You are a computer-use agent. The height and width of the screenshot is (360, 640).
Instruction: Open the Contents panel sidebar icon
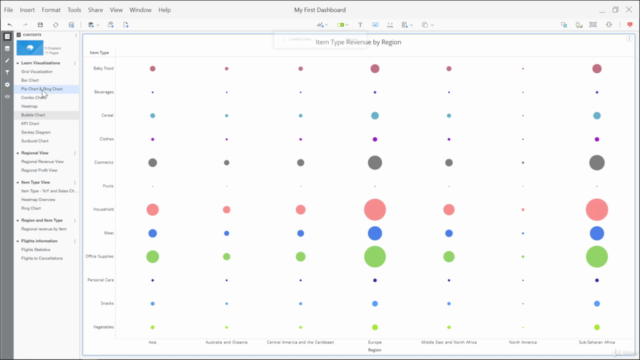[x=7, y=37]
